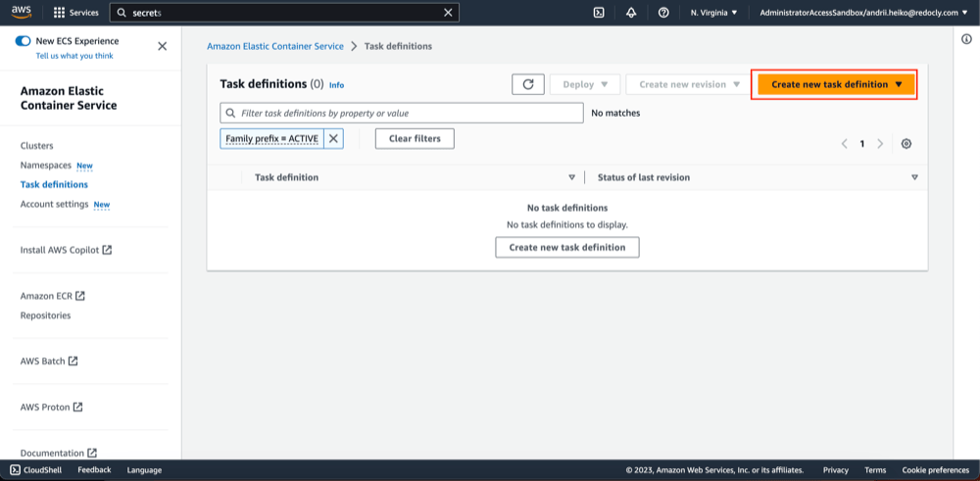980x481 pixels.
Task: Open the N. Virginia region dropdown
Action: 713,13
